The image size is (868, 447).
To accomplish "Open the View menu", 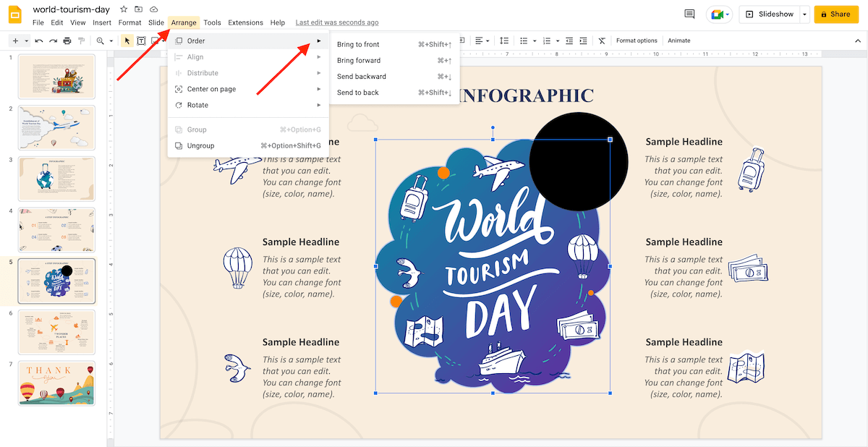I will tap(78, 22).
